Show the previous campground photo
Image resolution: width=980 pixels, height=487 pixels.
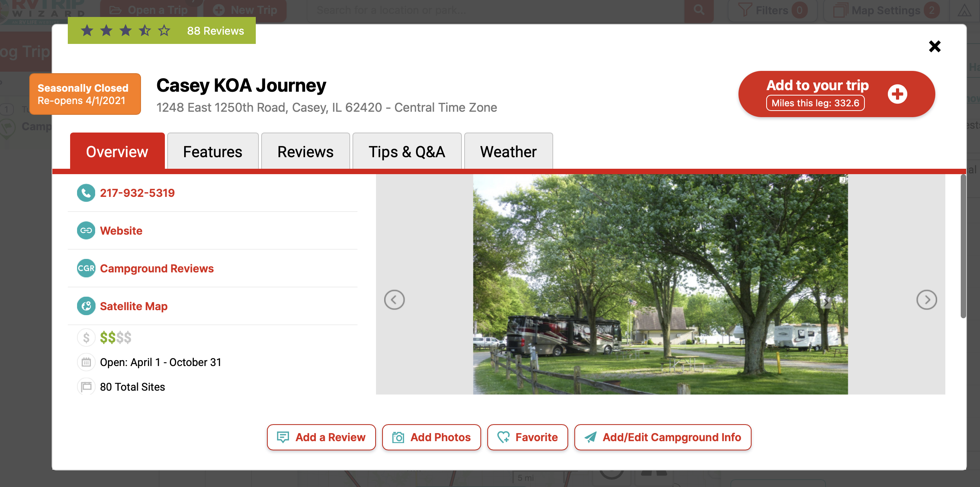[x=394, y=300]
